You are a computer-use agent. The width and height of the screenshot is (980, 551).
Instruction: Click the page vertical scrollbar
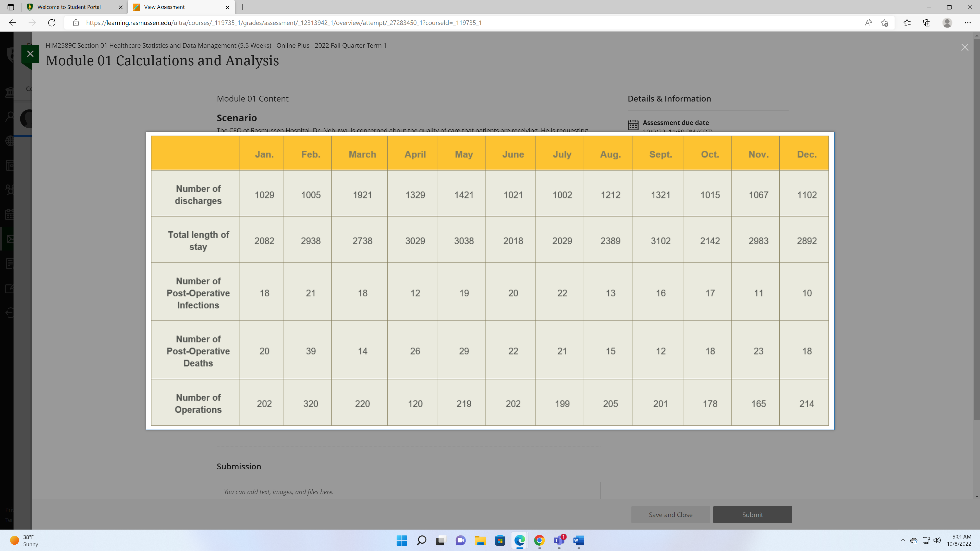[976, 228]
